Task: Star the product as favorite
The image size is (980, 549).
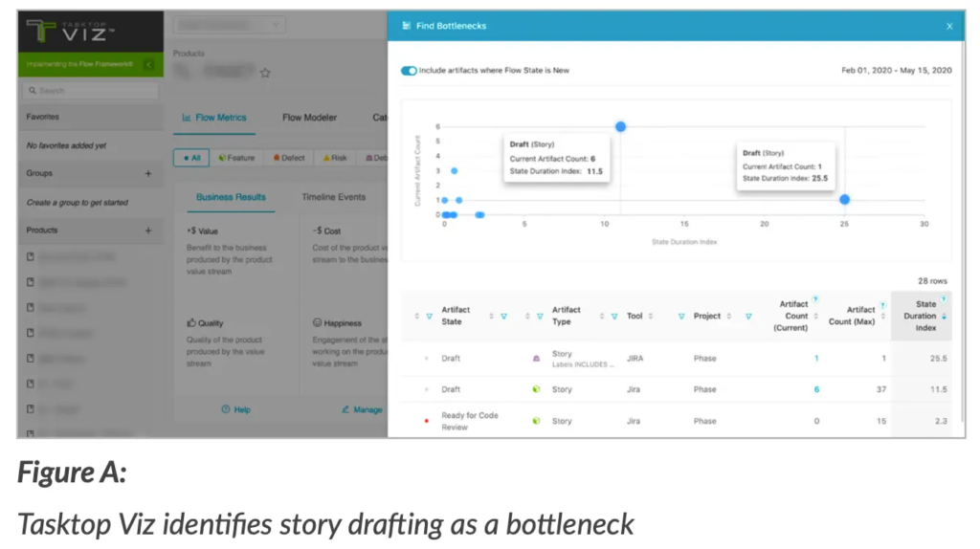Action: coord(265,73)
